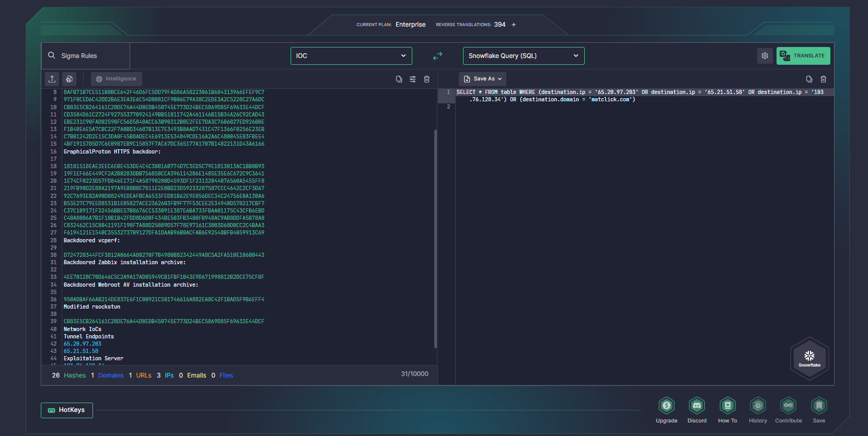
Task: Expand the IOC source type dropdown
Action: (351, 56)
